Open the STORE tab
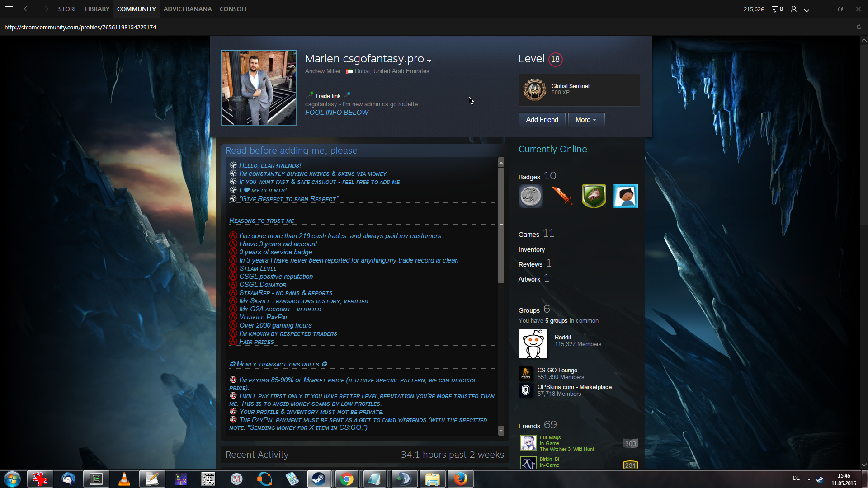 click(x=67, y=9)
